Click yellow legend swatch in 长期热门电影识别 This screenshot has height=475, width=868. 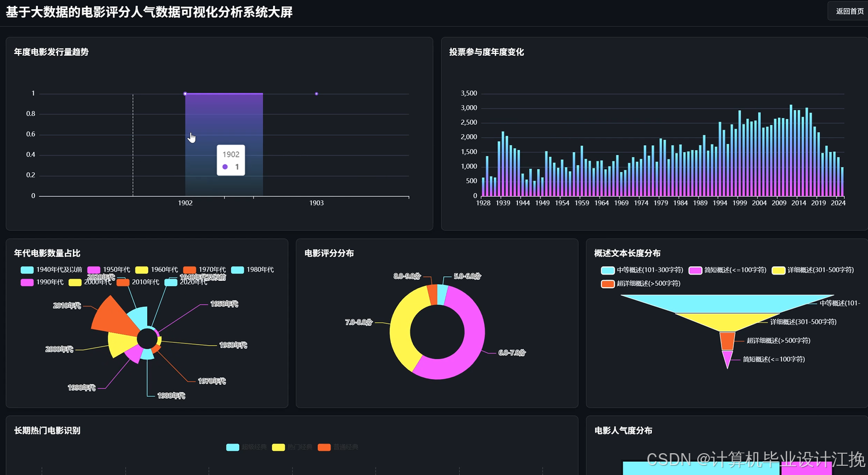pyautogui.click(x=278, y=447)
